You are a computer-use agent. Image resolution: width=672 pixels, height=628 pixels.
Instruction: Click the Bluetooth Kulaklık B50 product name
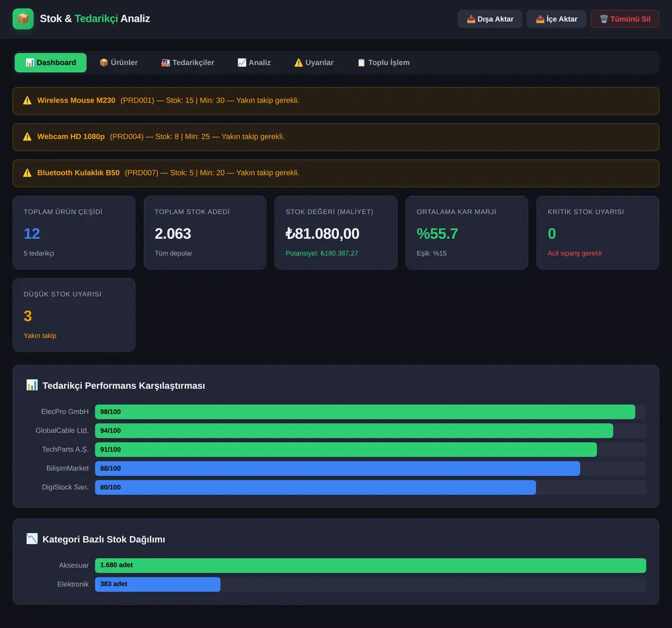78,173
